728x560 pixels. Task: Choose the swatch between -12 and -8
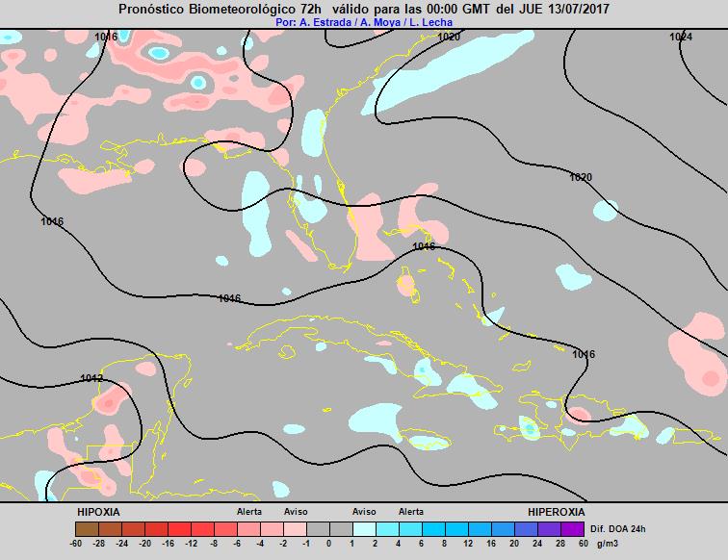(202, 529)
